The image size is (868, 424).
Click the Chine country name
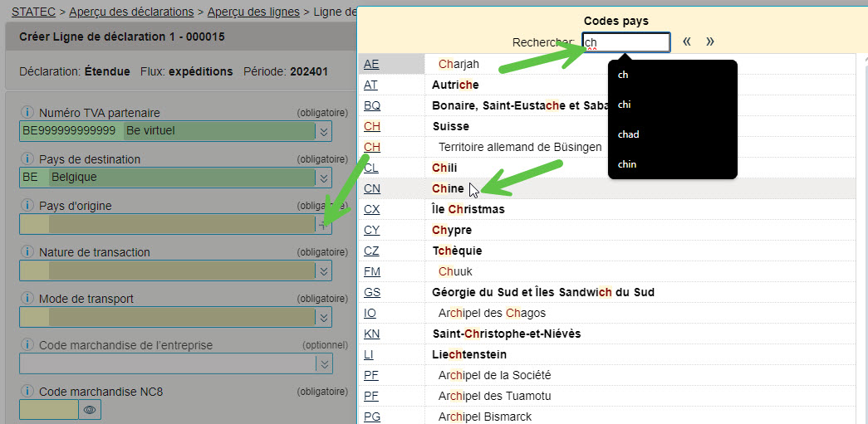(448, 188)
